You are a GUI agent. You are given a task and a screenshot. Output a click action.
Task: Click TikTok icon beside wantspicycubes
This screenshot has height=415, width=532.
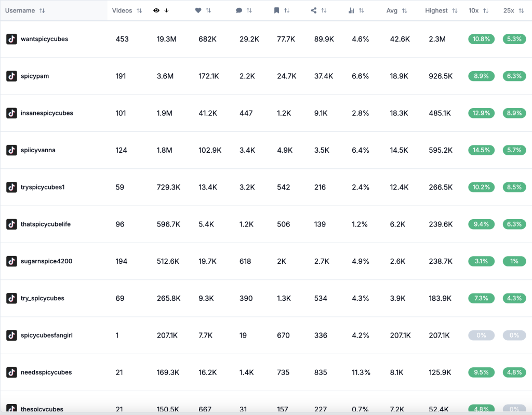[11, 39]
